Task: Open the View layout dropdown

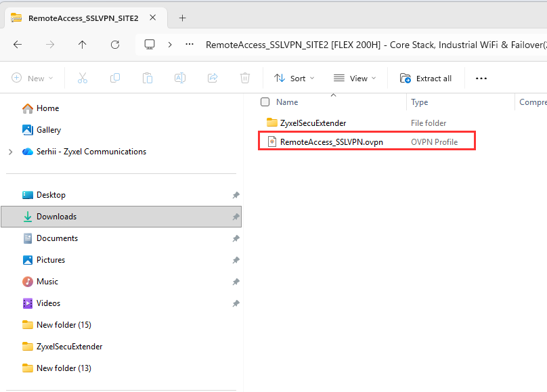Action: coord(355,78)
